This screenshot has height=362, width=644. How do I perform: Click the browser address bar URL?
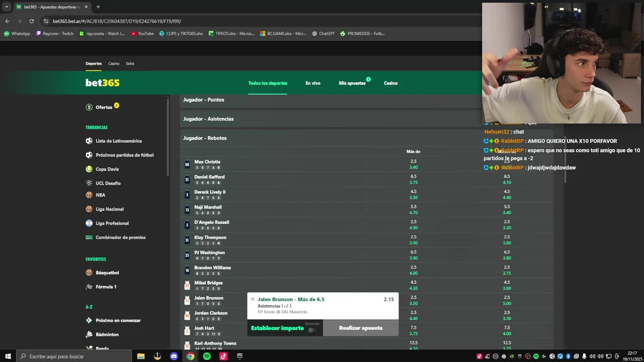coord(117,21)
